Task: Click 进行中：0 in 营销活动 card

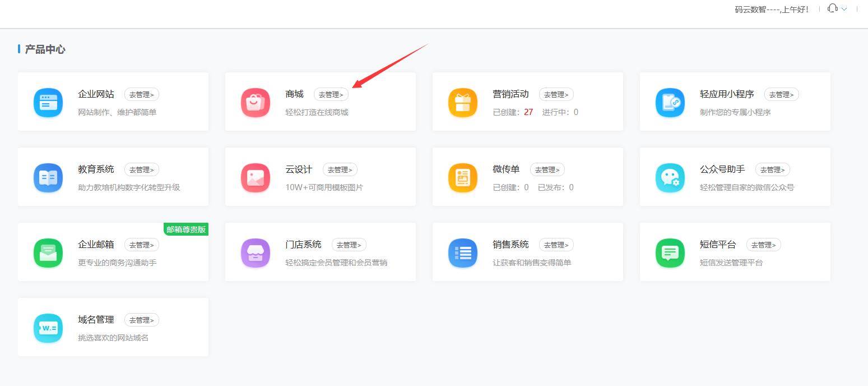Action: click(560, 112)
